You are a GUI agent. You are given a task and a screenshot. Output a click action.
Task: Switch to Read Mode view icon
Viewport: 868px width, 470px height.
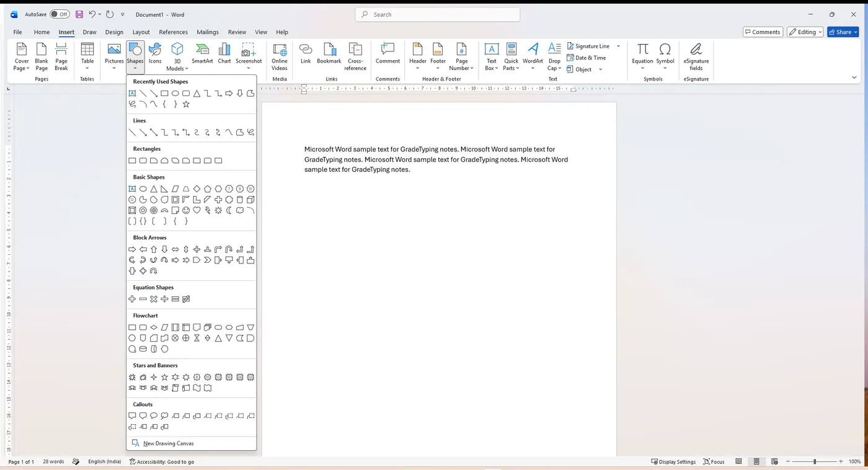738,462
